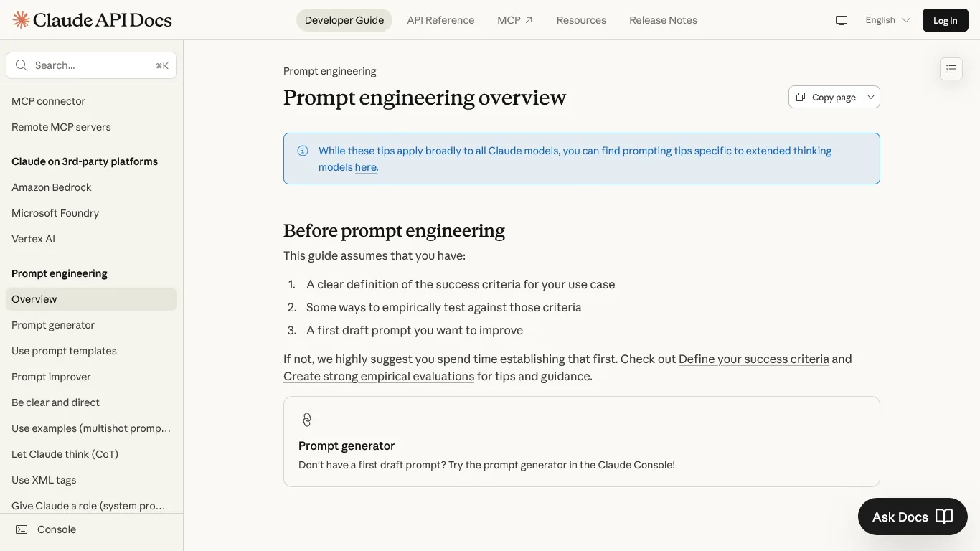Open MCP connector in sidebar

pos(91,101)
